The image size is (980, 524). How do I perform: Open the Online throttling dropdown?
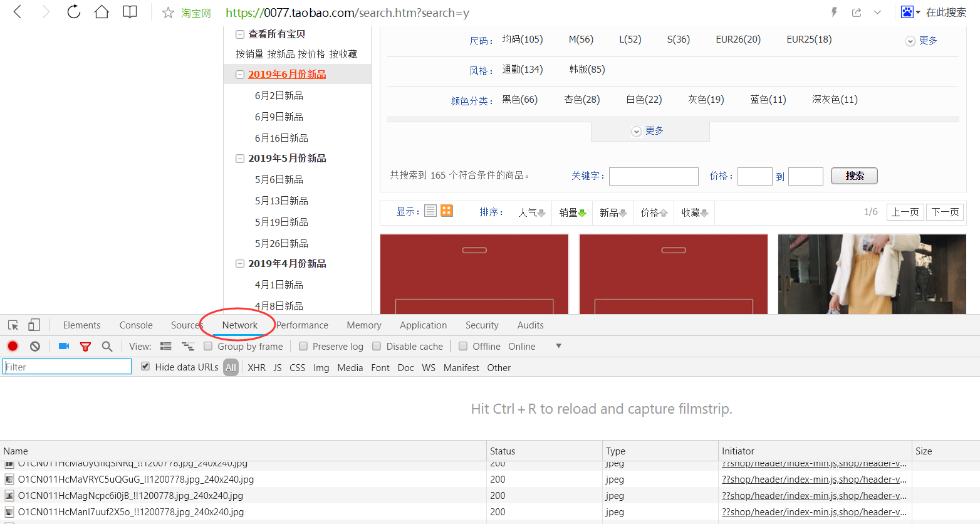tap(558, 346)
